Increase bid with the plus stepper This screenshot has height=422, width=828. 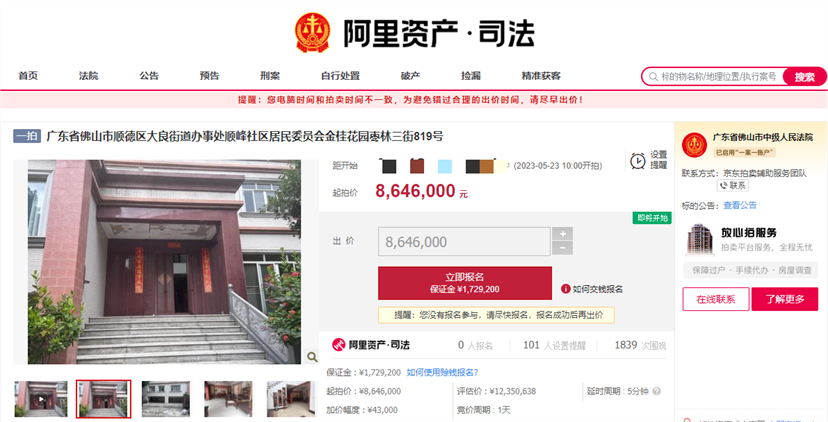[562, 234]
